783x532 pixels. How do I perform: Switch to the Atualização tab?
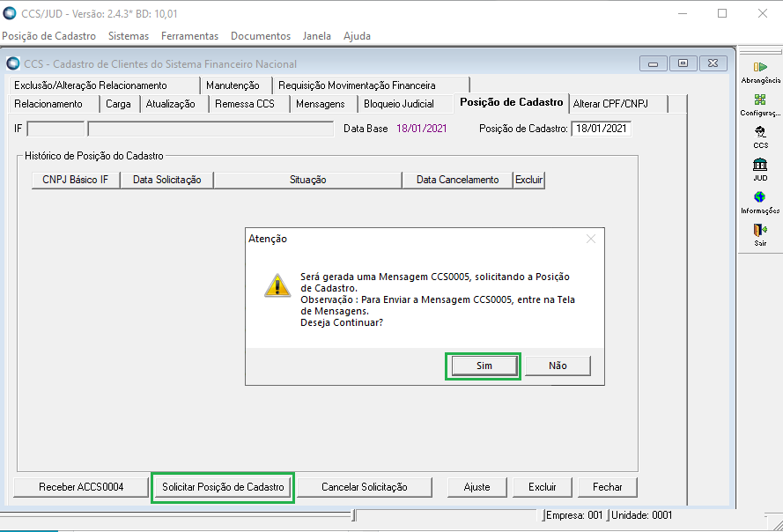(174, 104)
